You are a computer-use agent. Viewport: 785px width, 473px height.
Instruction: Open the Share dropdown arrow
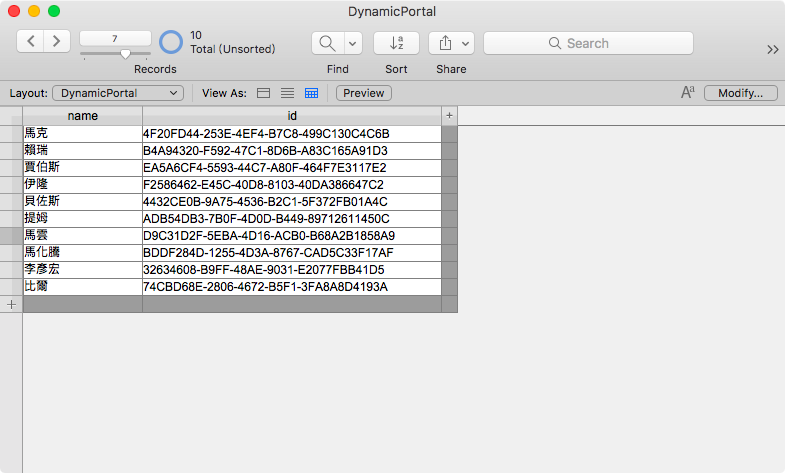click(465, 43)
